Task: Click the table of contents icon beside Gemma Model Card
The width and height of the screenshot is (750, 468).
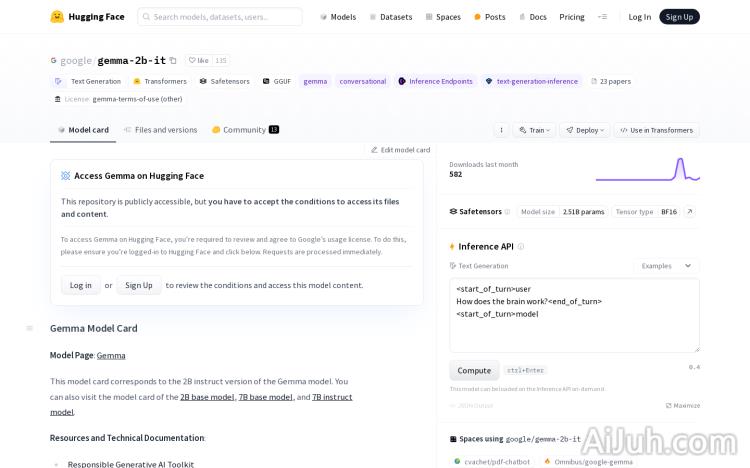Action: pos(29,328)
